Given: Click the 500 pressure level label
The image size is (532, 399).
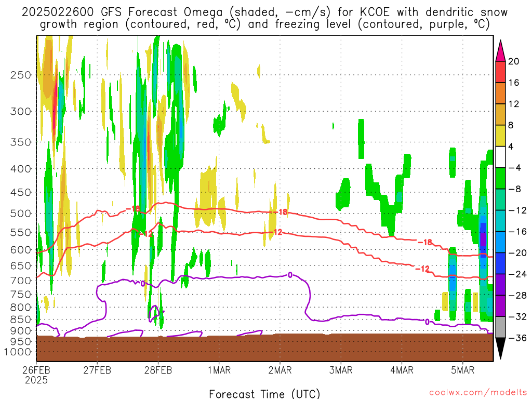Looking at the screenshot, I should click(21, 214).
